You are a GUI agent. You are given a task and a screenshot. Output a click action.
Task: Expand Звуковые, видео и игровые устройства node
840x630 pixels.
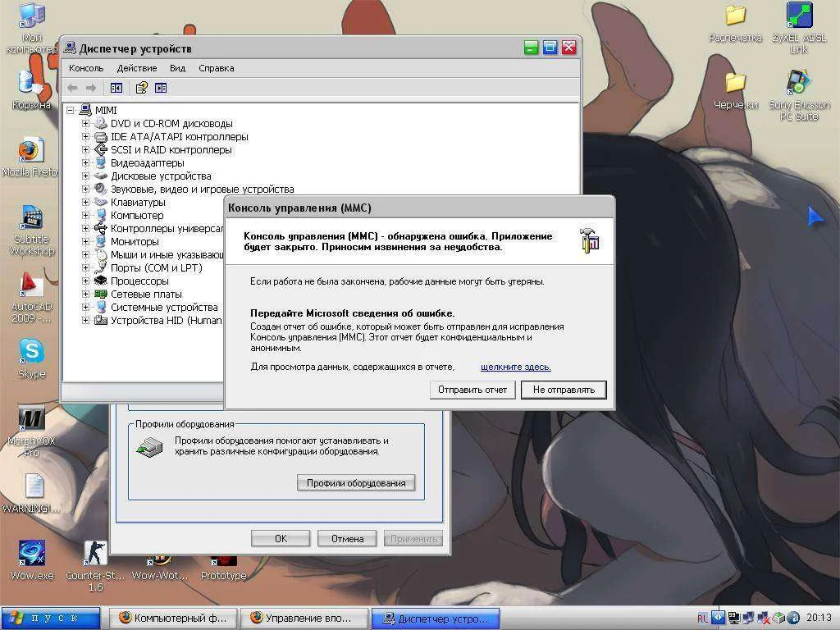(x=85, y=189)
